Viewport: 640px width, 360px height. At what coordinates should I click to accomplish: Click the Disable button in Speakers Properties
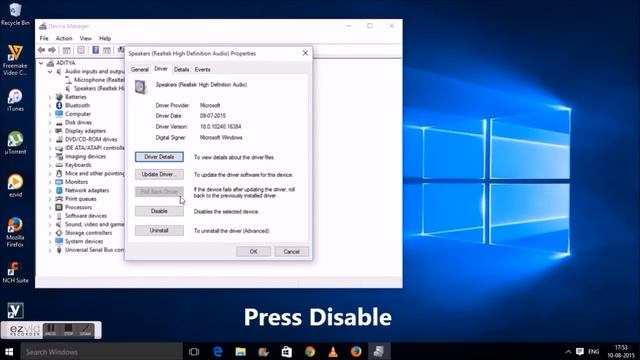[159, 211]
